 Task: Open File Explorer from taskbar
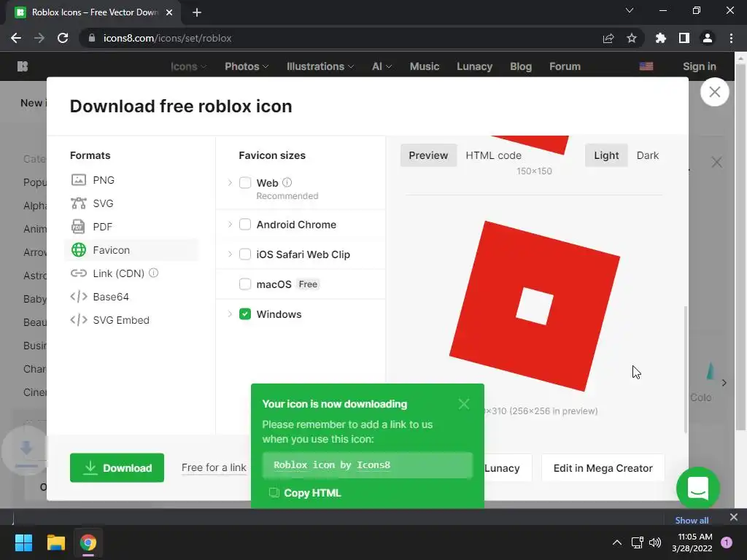(x=55, y=542)
